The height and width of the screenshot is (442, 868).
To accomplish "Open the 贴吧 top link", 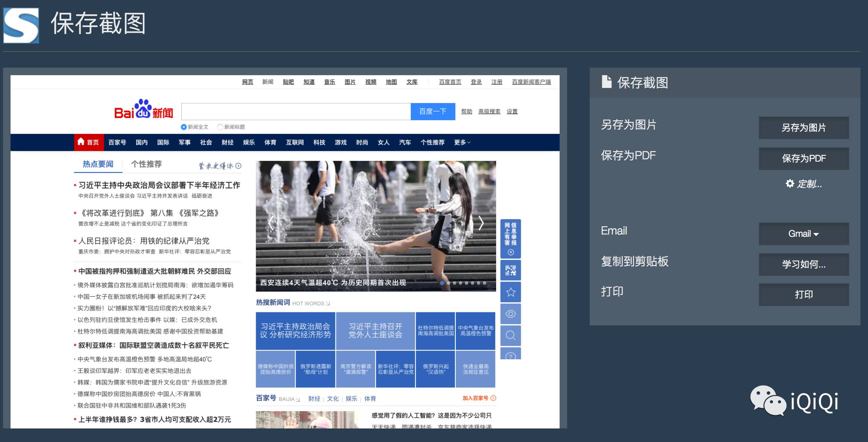I will (288, 82).
